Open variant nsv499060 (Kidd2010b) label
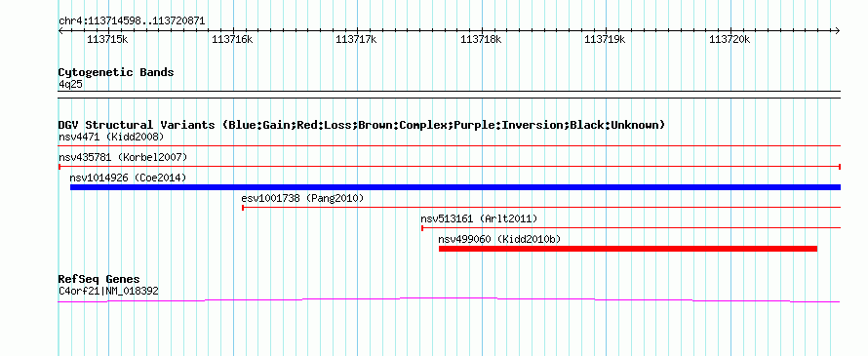 click(500, 239)
